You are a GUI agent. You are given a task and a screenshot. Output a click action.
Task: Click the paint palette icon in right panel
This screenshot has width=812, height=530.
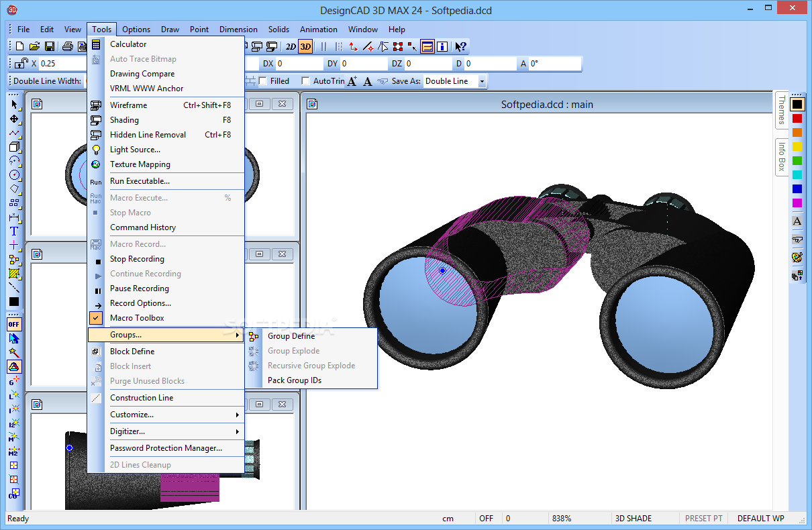[x=797, y=256]
